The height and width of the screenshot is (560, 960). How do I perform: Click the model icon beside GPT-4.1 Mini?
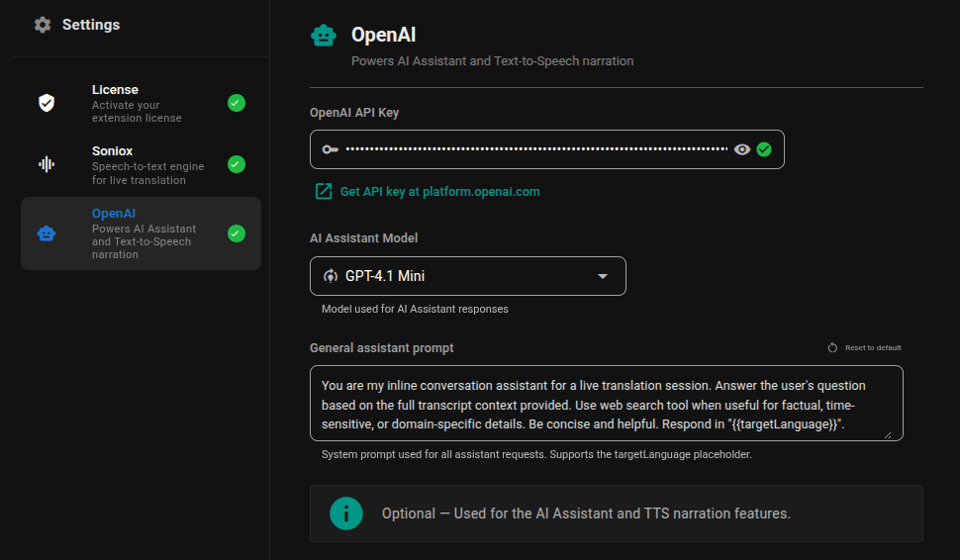click(331, 276)
